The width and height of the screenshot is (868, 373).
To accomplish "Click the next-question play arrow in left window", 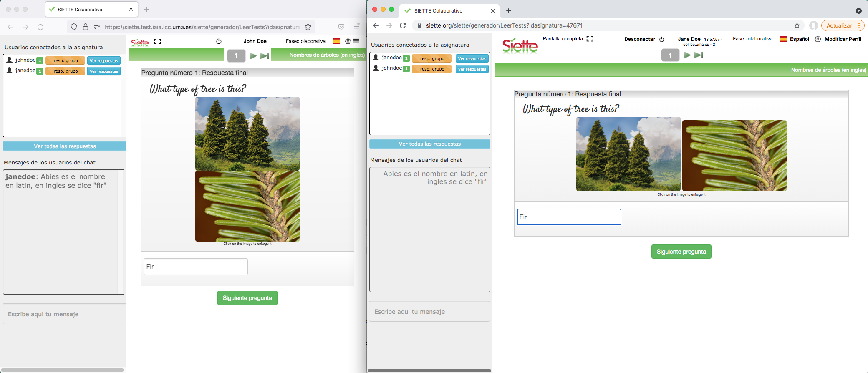I will (x=253, y=56).
